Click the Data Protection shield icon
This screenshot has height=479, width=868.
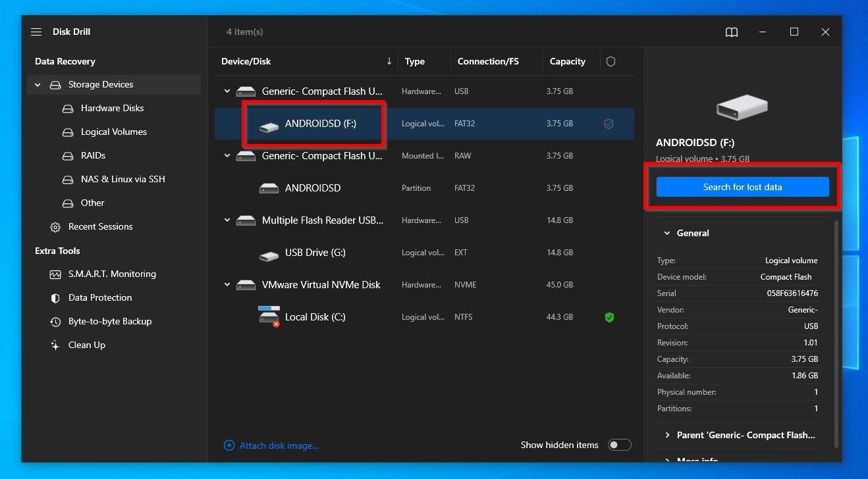(55, 298)
